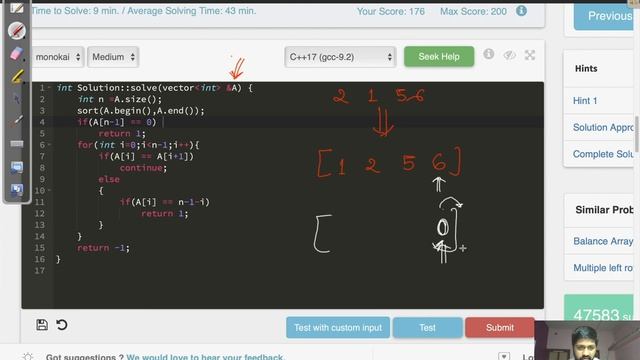This screenshot has height=360, width=640.
Task: Click the lightbulb suggestions icon
Action: 27,356
